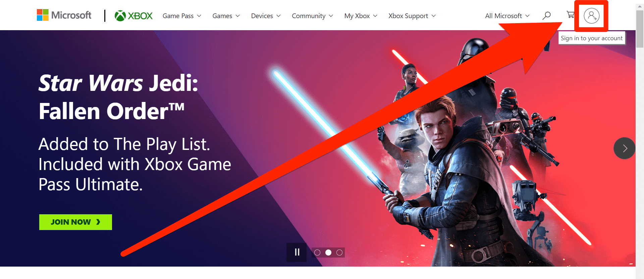Viewport: 644px width, 279px height.
Task: Click the sign in account avatar icon
Action: [x=591, y=16]
